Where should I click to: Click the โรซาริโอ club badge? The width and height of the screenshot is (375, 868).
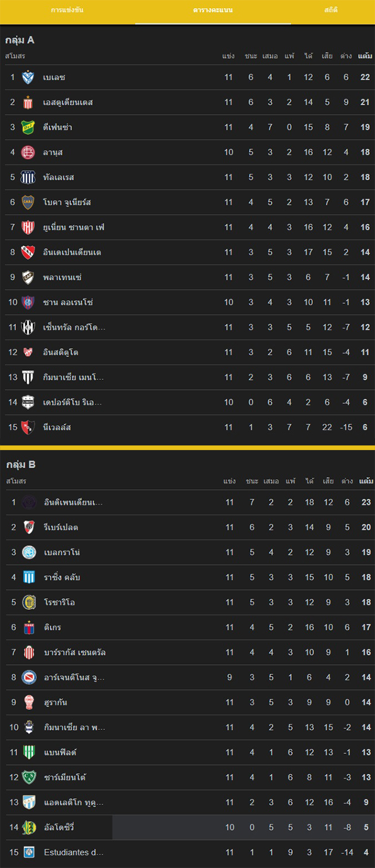click(x=29, y=602)
